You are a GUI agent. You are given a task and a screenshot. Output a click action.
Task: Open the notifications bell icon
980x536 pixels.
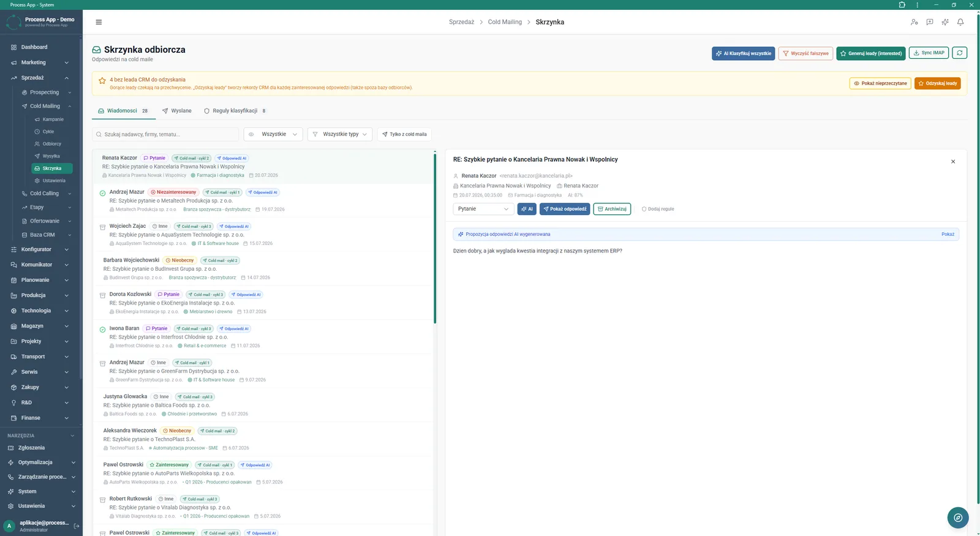point(960,22)
